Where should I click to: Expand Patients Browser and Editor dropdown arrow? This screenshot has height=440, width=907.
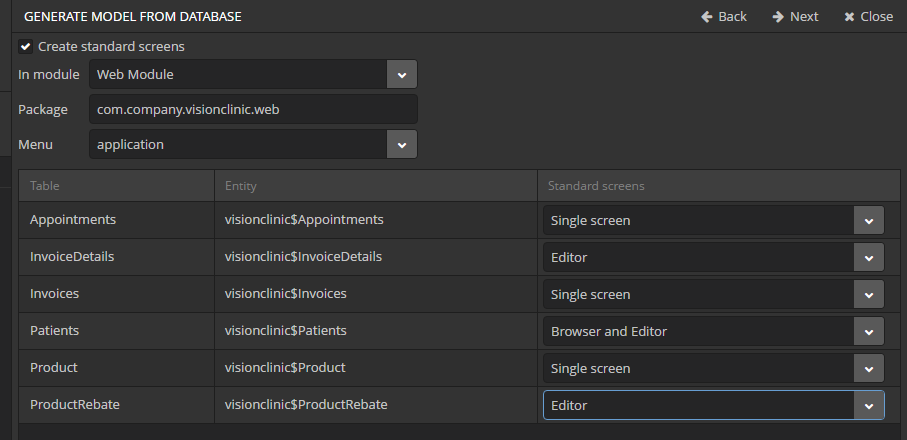click(x=868, y=332)
